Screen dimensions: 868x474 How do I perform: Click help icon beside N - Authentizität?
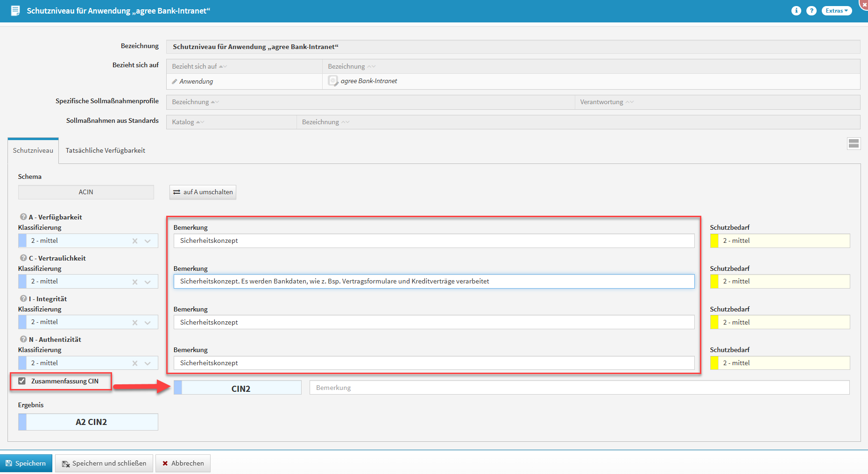(23, 339)
